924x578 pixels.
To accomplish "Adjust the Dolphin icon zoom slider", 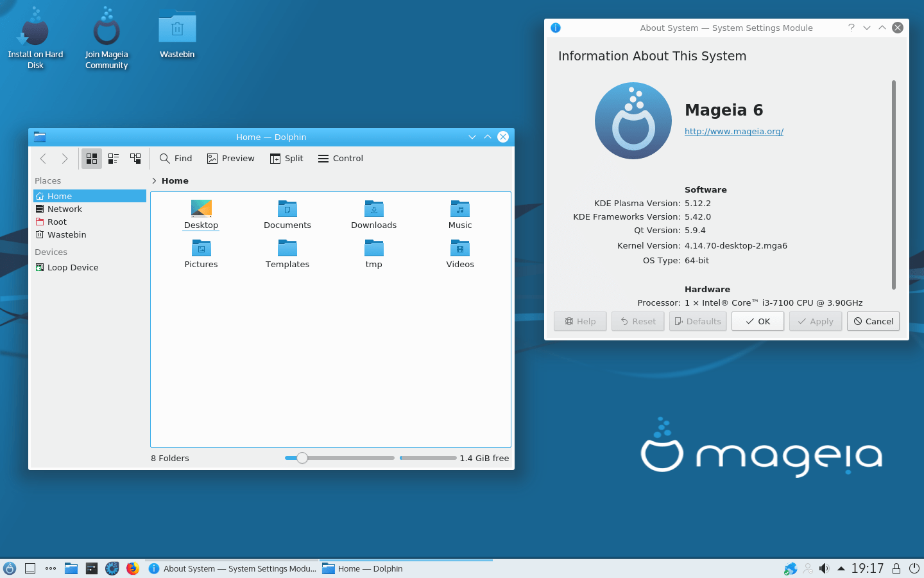I will pyautogui.click(x=339, y=458).
